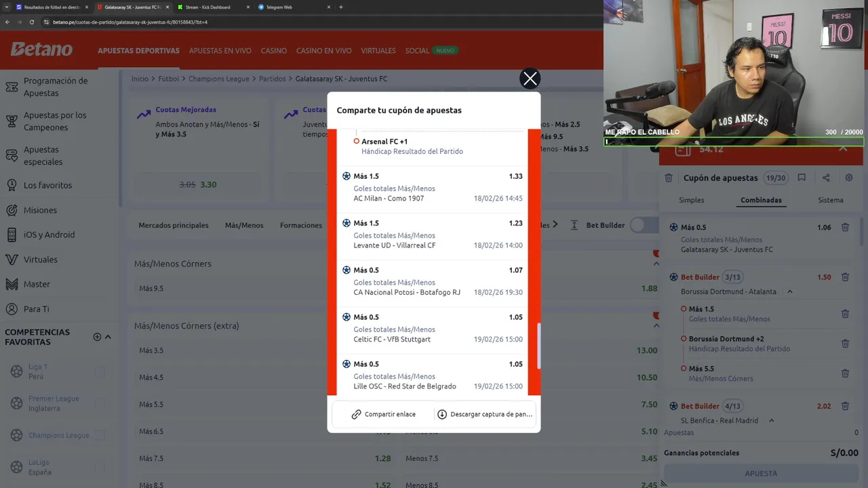
Task: Tick the Premier League Inglaterra checkbox
Action: [100, 403]
